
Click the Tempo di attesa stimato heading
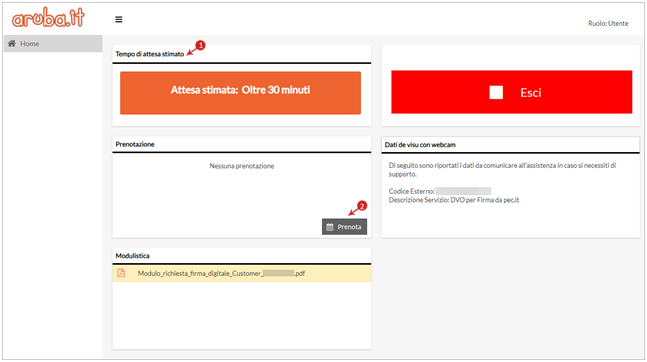pyautogui.click(x=150, y=54)
